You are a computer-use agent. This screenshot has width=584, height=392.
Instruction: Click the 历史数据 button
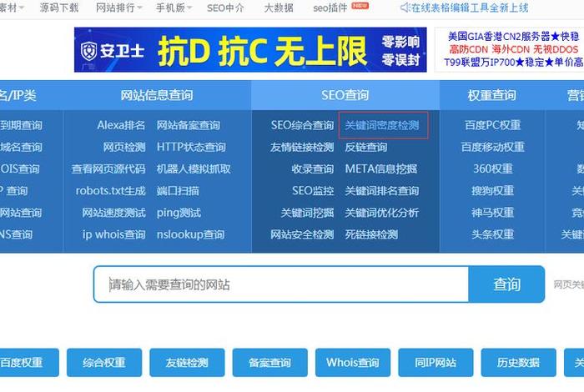pyautogui.click(x=518, y=363)
